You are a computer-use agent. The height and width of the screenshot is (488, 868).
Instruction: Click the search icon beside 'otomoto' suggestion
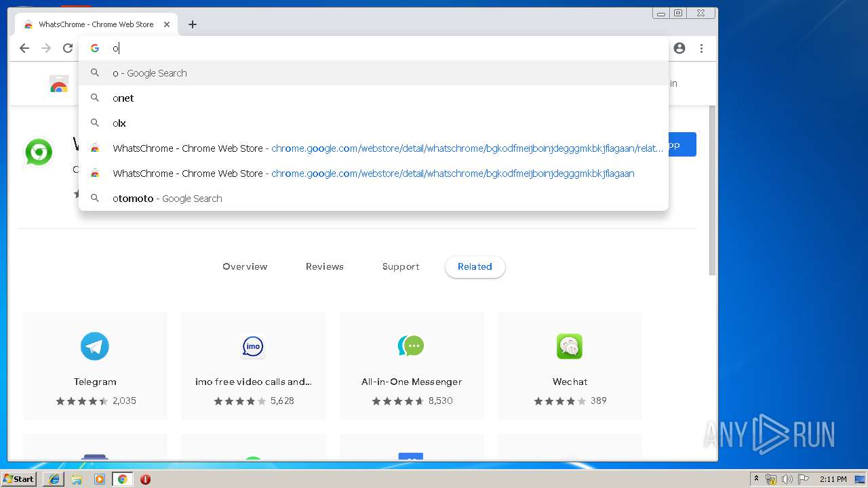95,198
